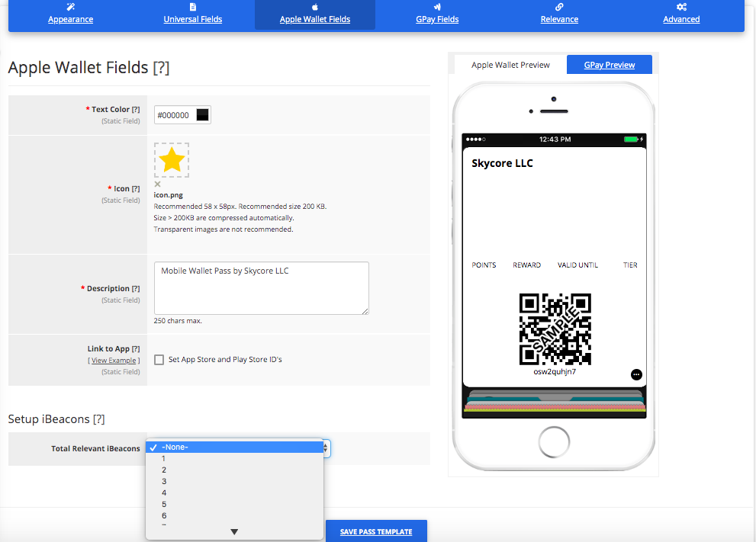The height and width of the screenshot is (542, 756).
Task: Click the Appearance magic wand icon
Action: [x=71, y=7]
